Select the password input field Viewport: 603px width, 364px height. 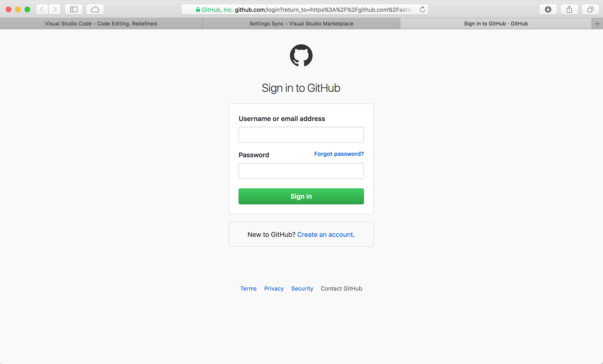tap(301, 171)
